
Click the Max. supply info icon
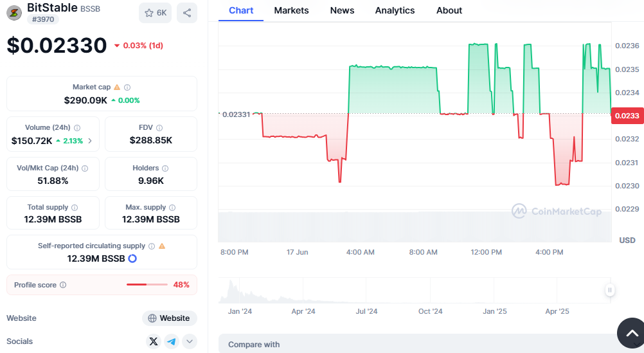pos(172,208)
